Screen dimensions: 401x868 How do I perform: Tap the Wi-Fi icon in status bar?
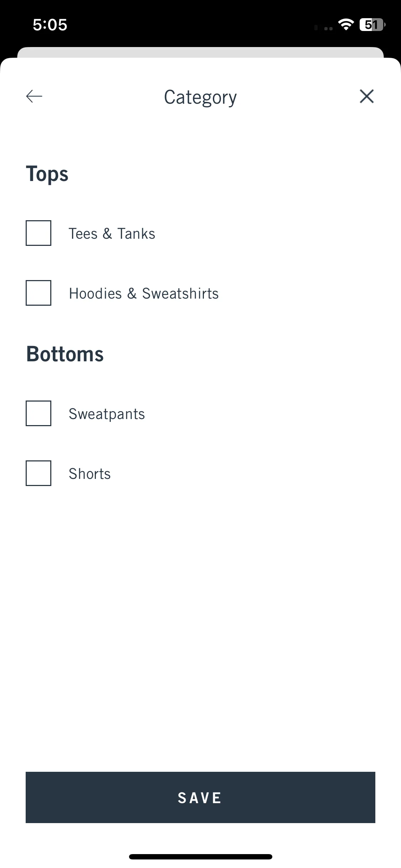[x=346, y=25]
